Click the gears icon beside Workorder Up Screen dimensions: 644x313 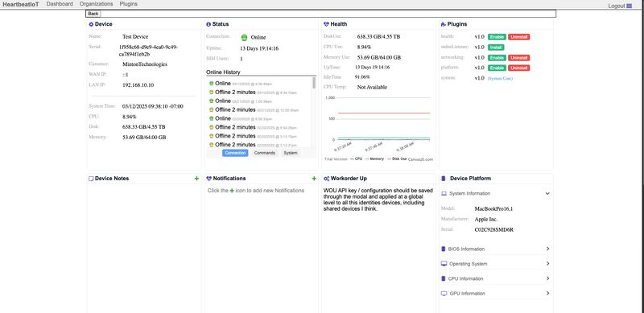[x=326, y=179]
